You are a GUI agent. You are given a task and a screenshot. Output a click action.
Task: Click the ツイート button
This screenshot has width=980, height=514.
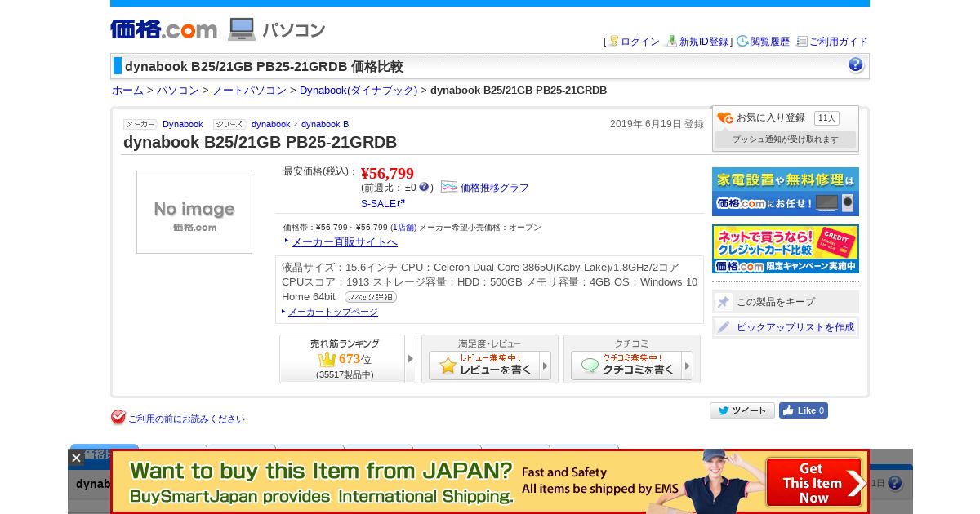coord(742,410)
